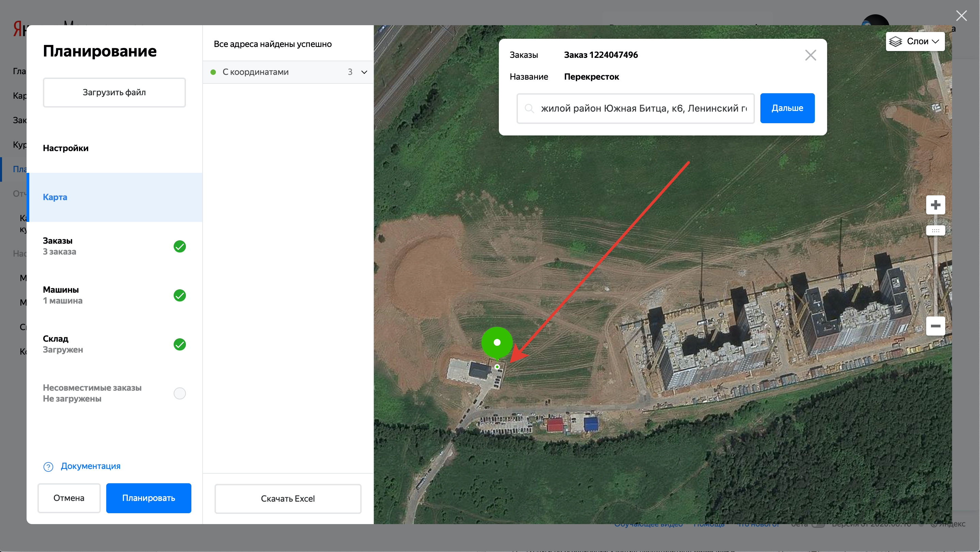The image size is (980, 552).
Task: Click the Documentation question mark icon
Action: coord(48,467)
